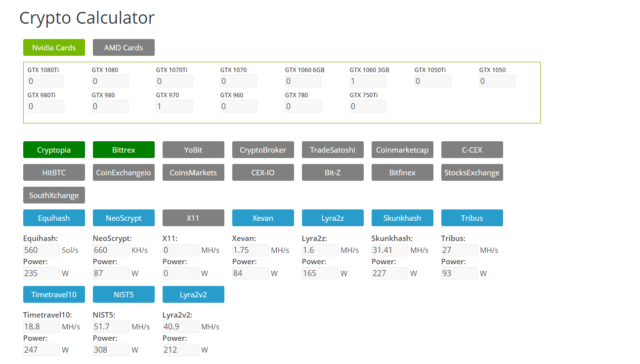
Task: Toggle the HitBTC exchange
Action: (x=54, y=172)
